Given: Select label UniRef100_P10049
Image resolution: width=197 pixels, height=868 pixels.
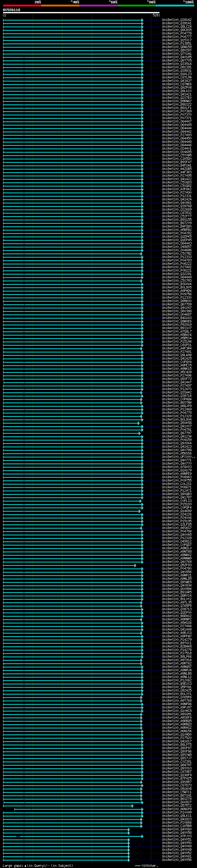Looking at the screenshot, I should click(177, 812).
